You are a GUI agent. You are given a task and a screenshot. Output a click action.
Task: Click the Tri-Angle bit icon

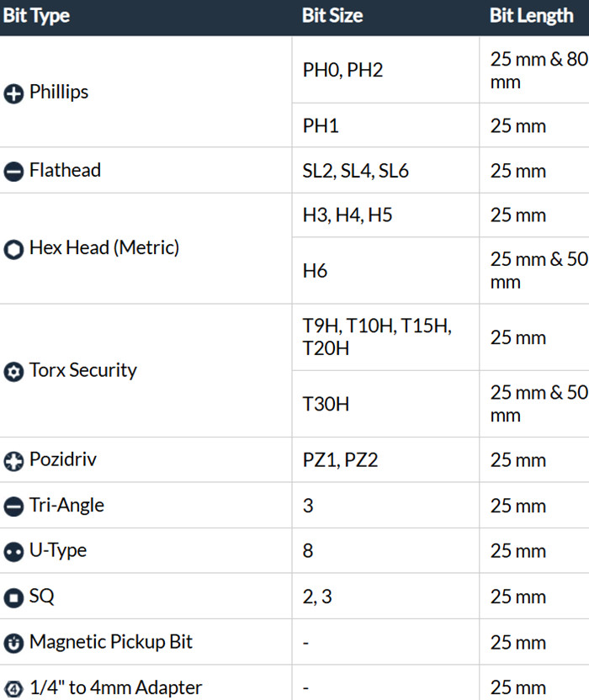(x=13, y=506)
